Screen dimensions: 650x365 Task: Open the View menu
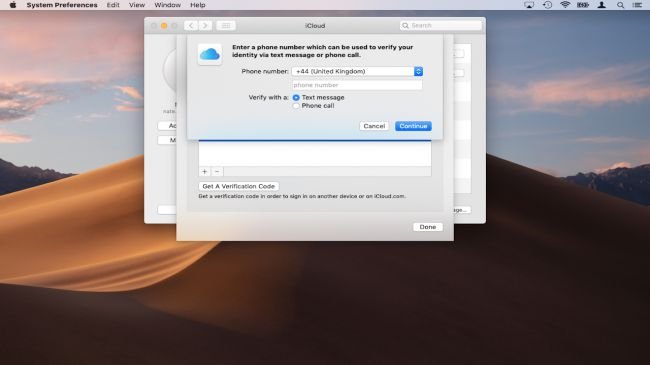pos(137,5)
